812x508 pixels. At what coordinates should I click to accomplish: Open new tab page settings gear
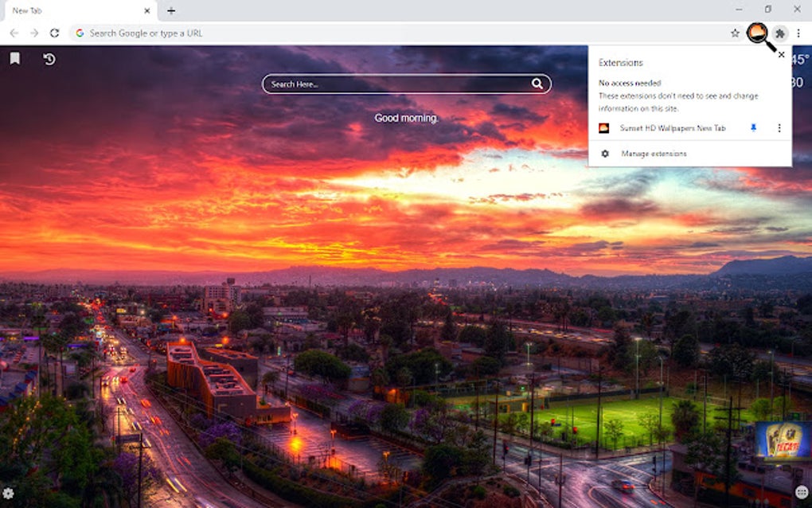pyautogui.click(x=8, y=493)
